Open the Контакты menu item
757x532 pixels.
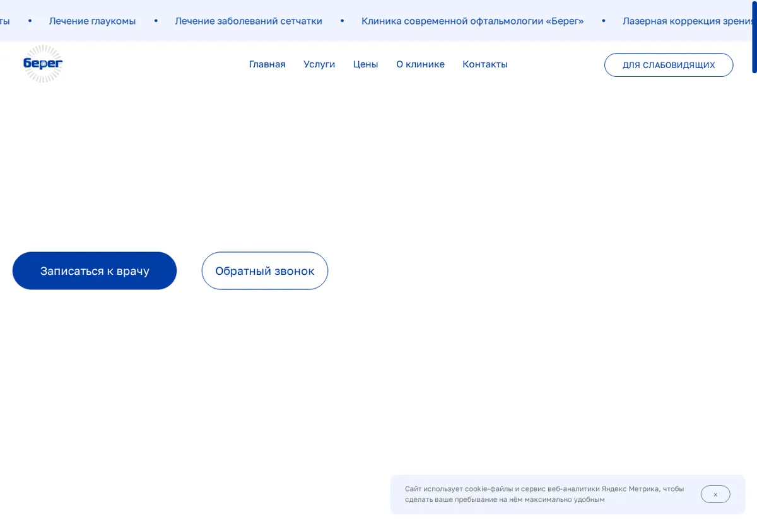484,64
